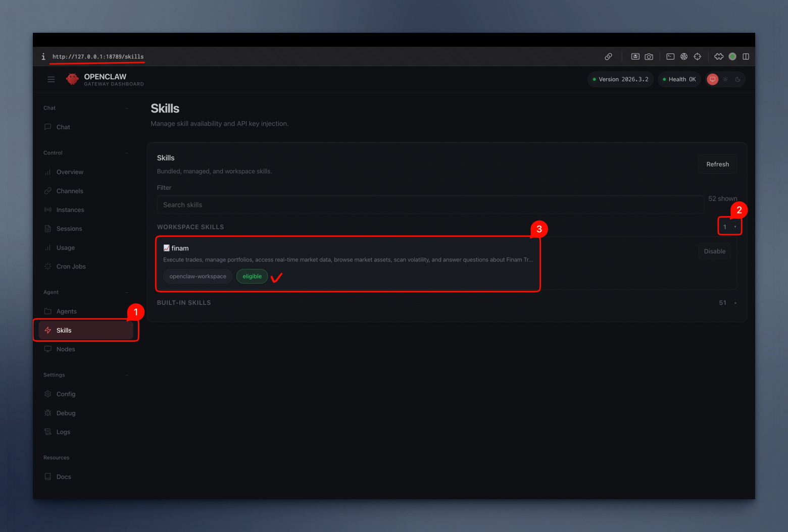
Task: Switch to light theme with the sun icon
Action: click(725, 79)
